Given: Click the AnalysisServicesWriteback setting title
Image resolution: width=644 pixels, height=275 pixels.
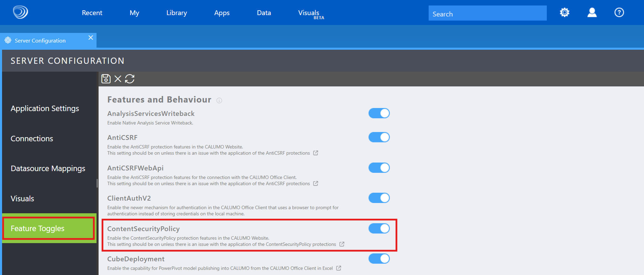Looking at the screenshot, I should (x=151, y=113).
